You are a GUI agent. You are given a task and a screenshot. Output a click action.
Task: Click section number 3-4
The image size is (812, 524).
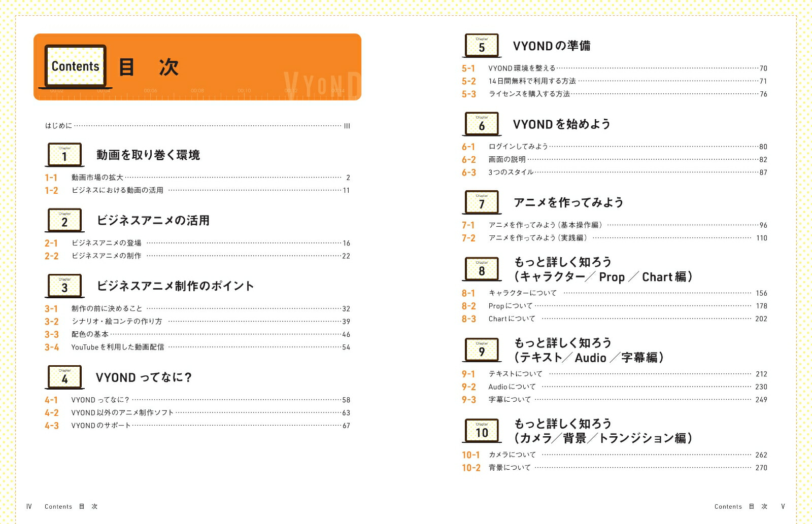coord(52,347)
